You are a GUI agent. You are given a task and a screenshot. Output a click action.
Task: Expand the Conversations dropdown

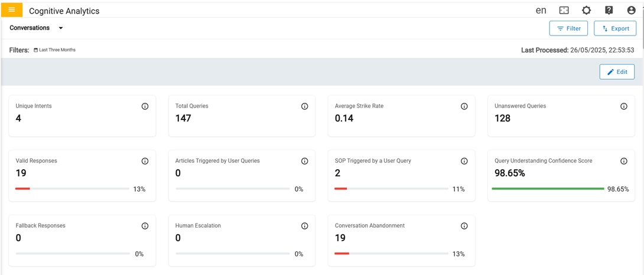pos(60,28)
